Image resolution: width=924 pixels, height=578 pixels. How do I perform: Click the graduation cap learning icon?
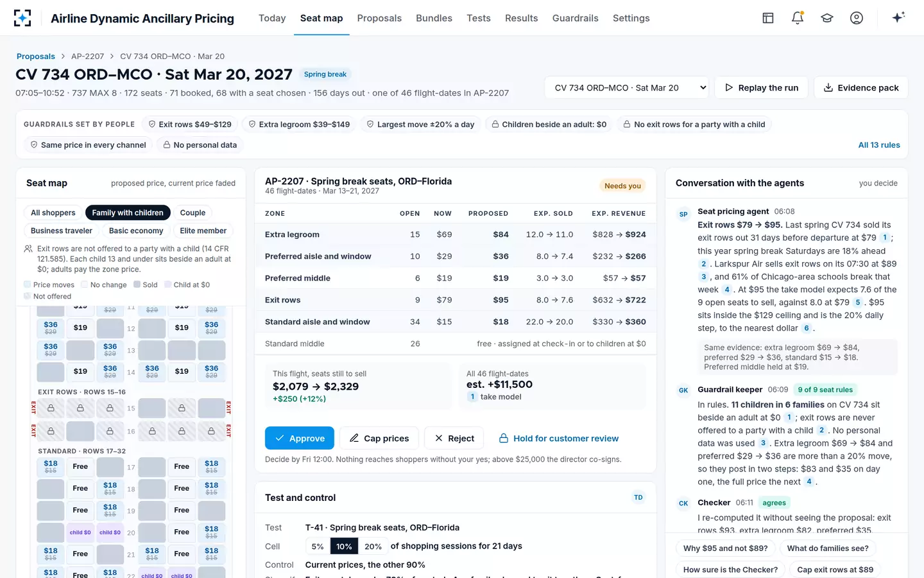(x=827, y=18)
